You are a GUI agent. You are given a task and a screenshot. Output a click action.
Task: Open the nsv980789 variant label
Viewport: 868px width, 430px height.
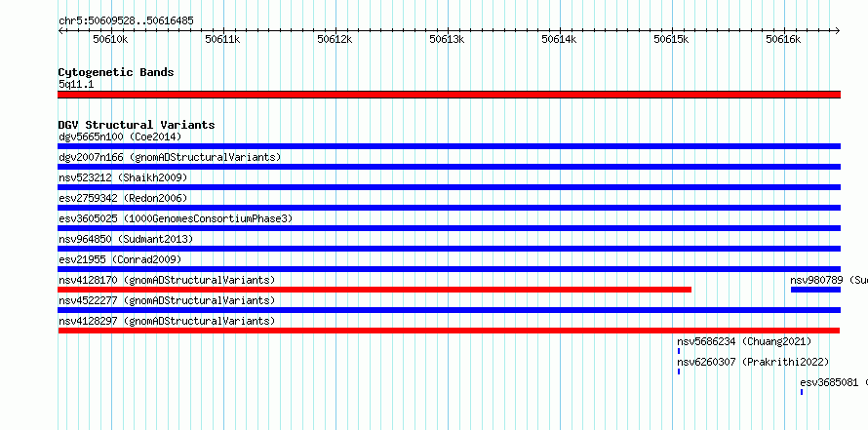point(829,280)
